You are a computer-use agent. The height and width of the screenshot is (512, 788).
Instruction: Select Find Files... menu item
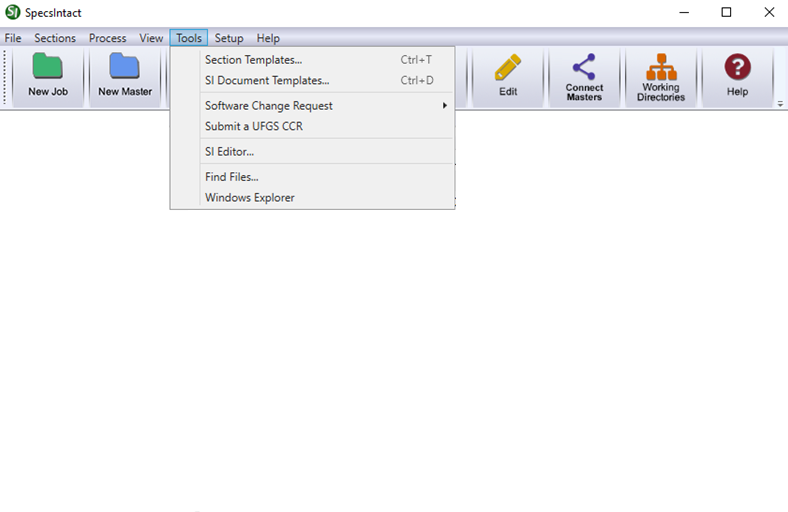[312, 177]
